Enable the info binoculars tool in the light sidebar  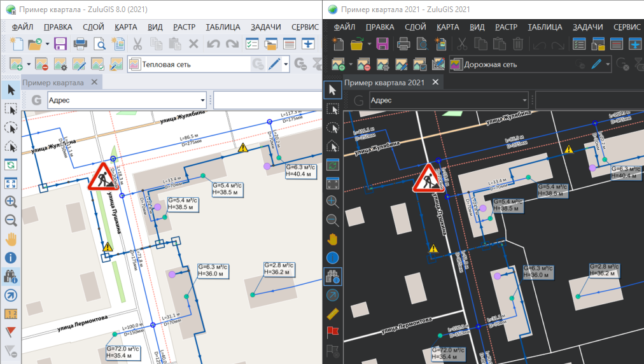coord(11,276)
